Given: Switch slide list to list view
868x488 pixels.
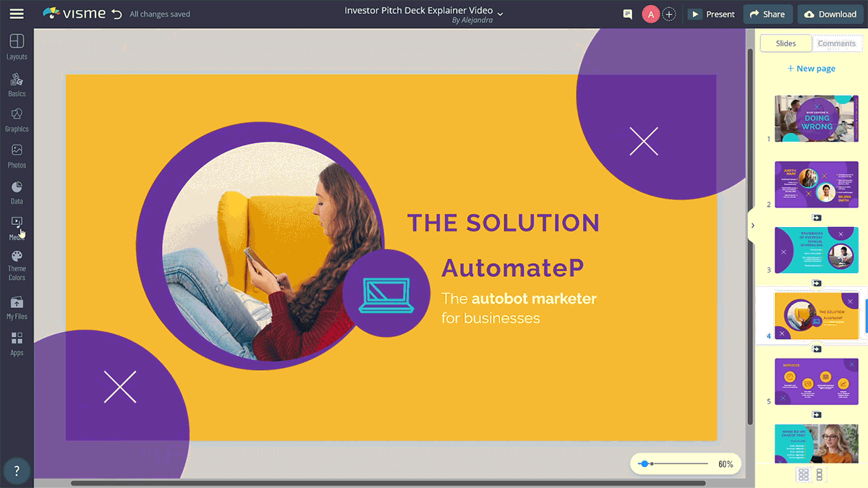Looking at the screenshot, I should click(x=820, y=474).
